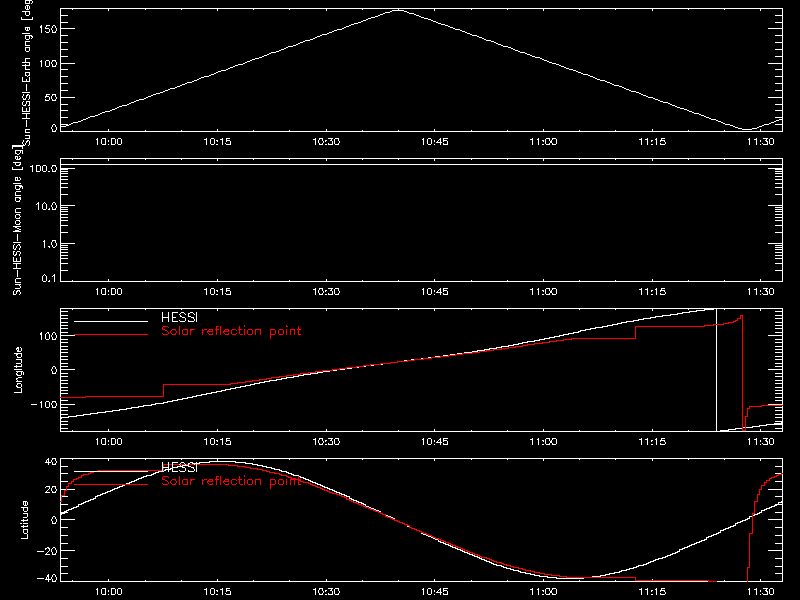This screenshot has width=800, height=600.
Task: Click 10:45 time label under Earth angle plot
Action: click(435, 142)
